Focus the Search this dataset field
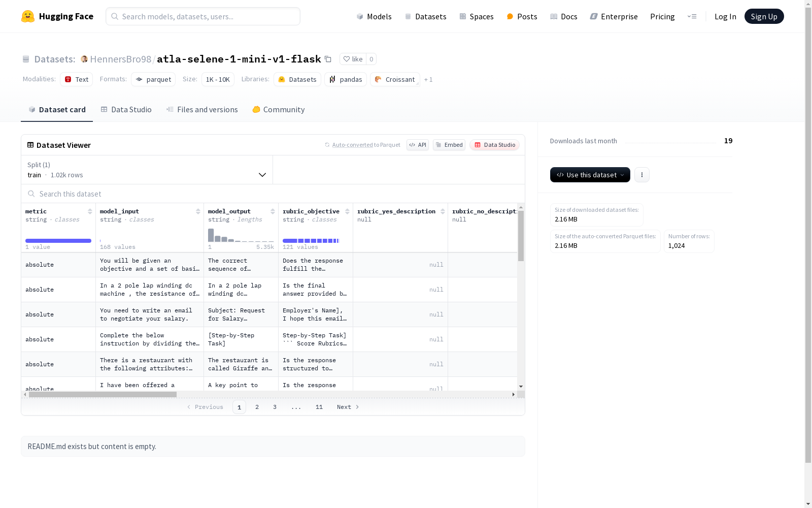This screenshot has height=508, width=812. coord(273,194)
